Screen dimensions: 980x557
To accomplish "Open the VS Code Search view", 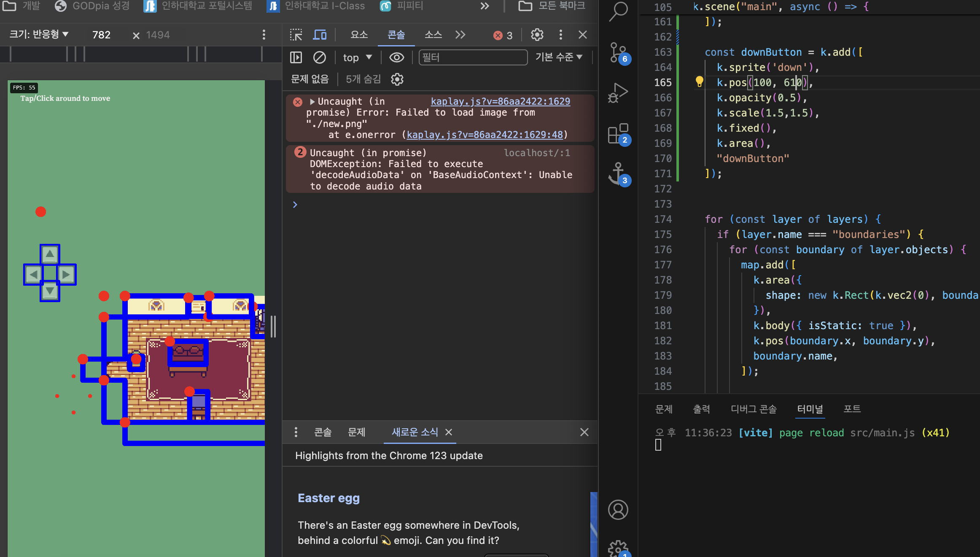I will 618,11.
